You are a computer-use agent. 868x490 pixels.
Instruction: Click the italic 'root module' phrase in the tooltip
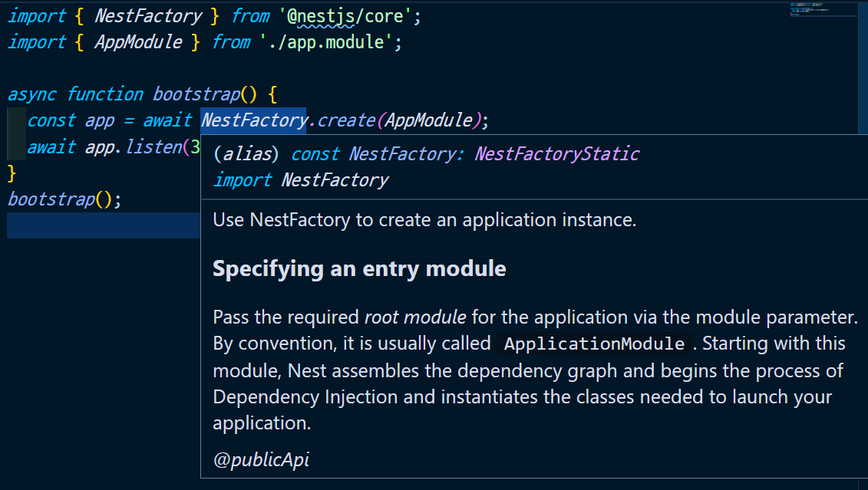415,317
